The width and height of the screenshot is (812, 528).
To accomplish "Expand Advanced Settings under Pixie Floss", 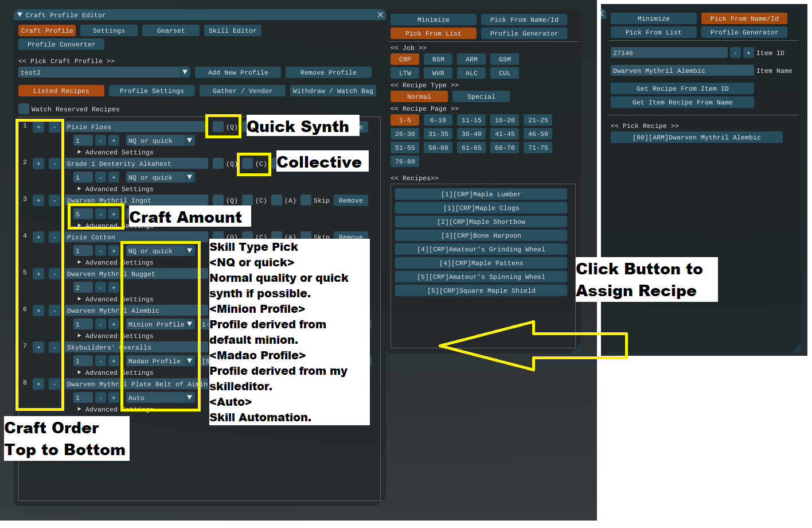I will click(x=80, y=152).
